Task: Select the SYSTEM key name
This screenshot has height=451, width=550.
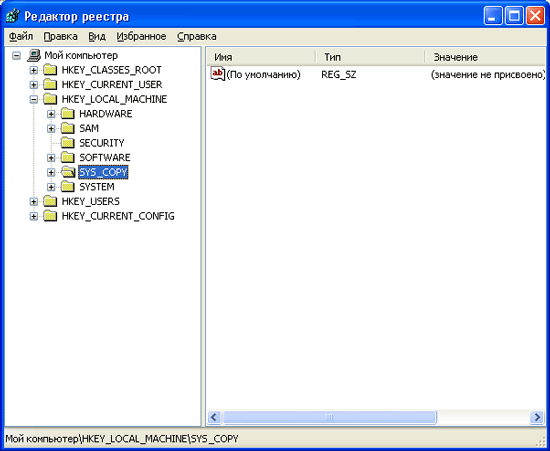Action: (x=97, y=187)
